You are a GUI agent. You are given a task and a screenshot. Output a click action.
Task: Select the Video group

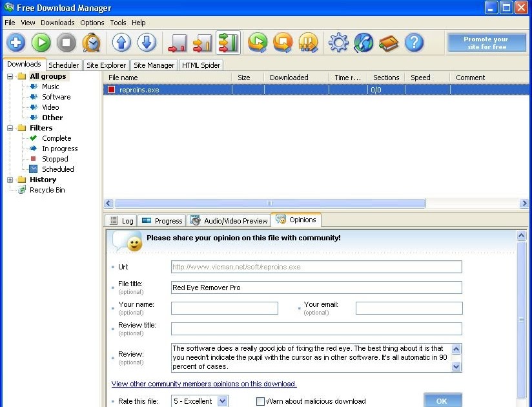click(x=50, y=107)
